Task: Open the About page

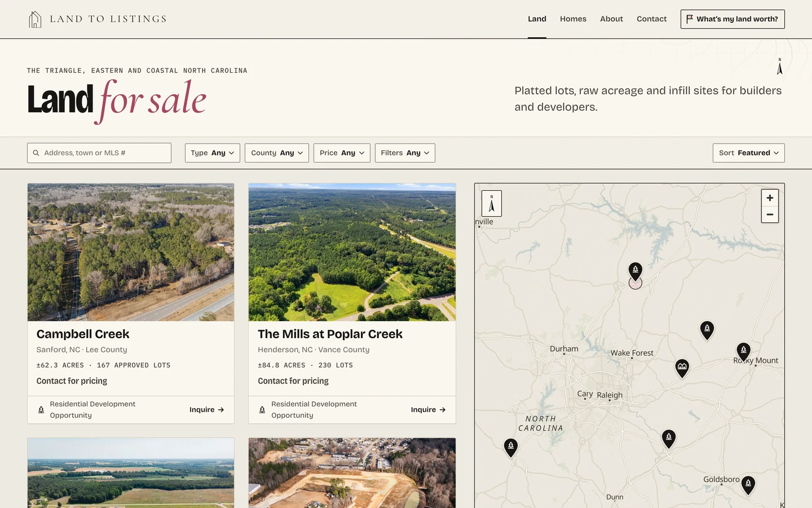Action: [x=611, y=19]
